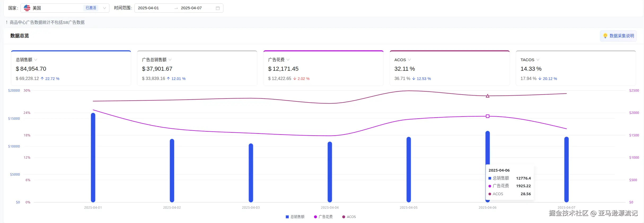644x223 pixels.
Task: Toggle ACOS series in chart legend
Action: point(349,217)
